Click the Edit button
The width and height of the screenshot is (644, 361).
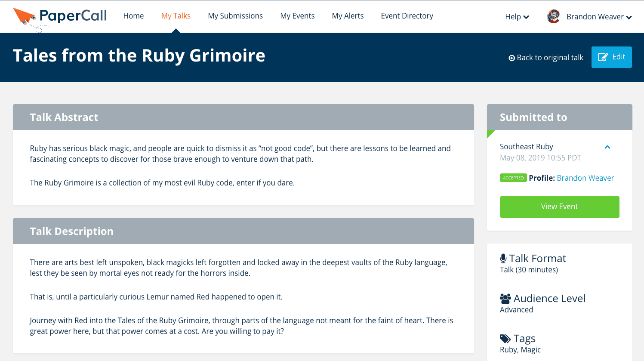click(x=611, y=57)
